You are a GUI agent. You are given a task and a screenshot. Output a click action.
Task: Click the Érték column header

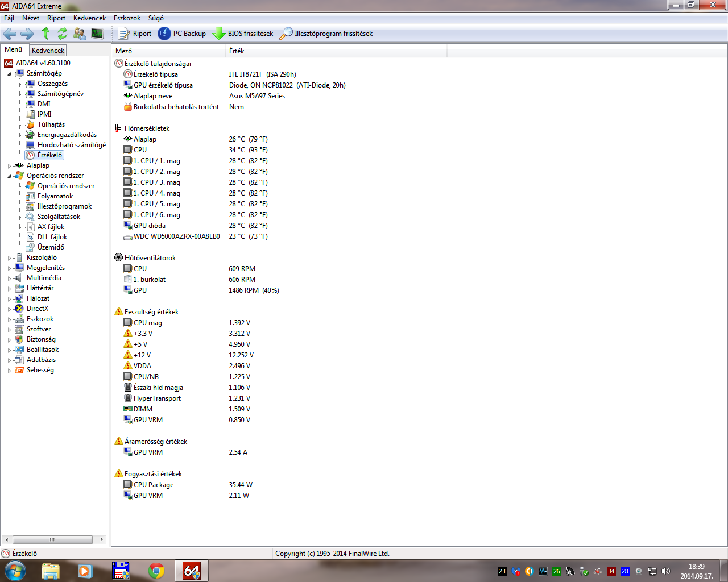[237, 51]
